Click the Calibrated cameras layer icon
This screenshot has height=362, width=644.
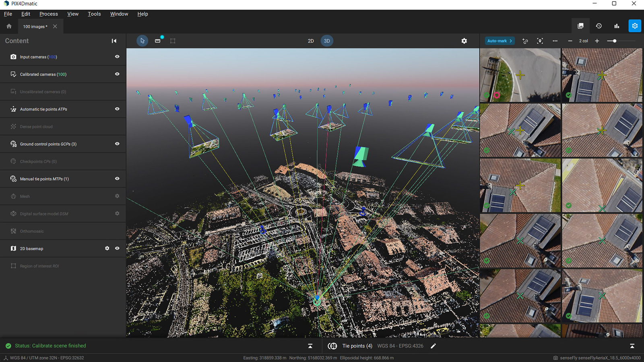(13, 74)
